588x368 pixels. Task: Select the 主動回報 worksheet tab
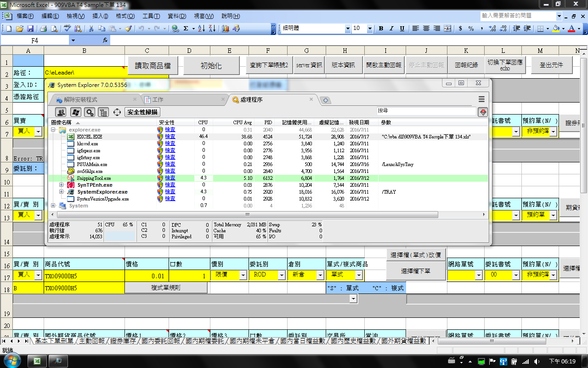[92, 341]
